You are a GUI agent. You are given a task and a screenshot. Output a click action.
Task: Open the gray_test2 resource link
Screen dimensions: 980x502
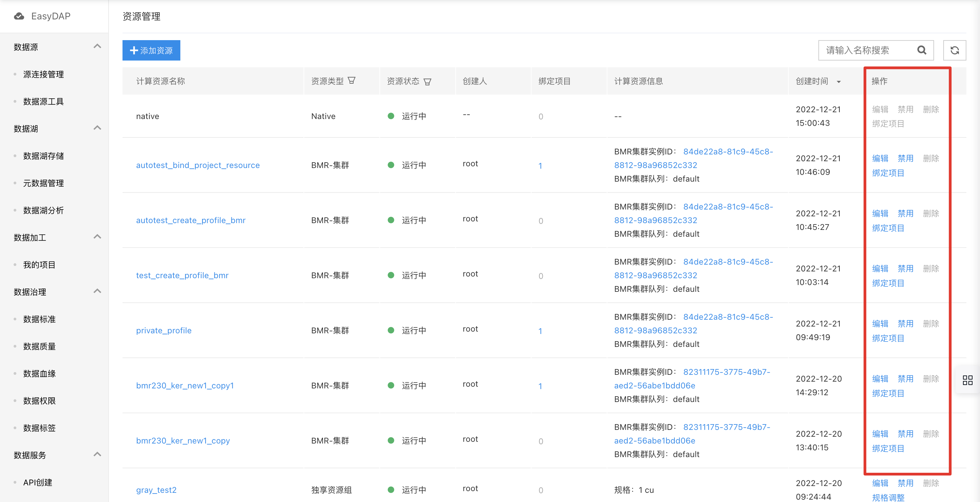[x=157, y=490]
